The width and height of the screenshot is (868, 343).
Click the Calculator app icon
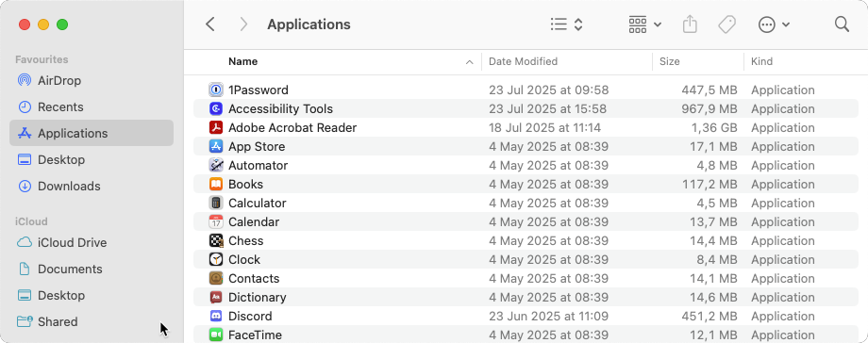tap(216, 203)
